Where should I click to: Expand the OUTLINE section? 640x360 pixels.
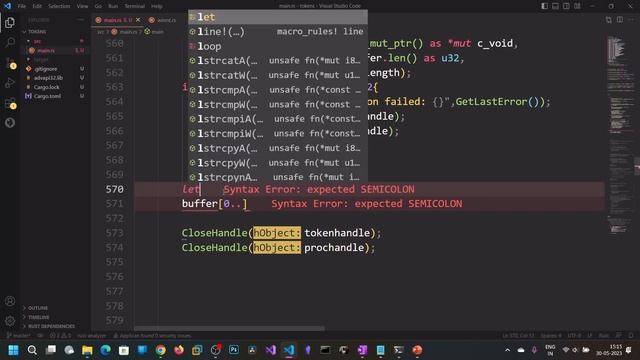[55, 308]
